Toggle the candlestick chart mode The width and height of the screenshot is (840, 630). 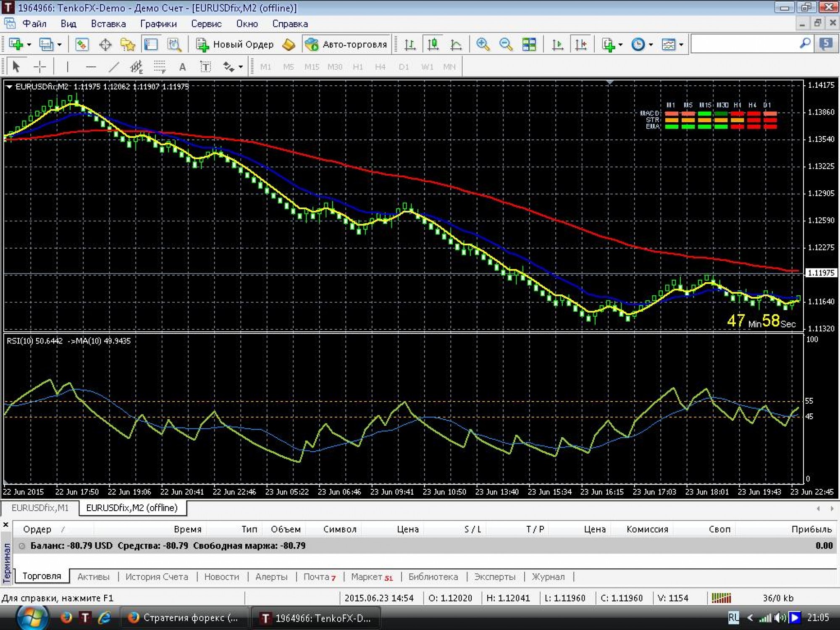click(433, 44)
